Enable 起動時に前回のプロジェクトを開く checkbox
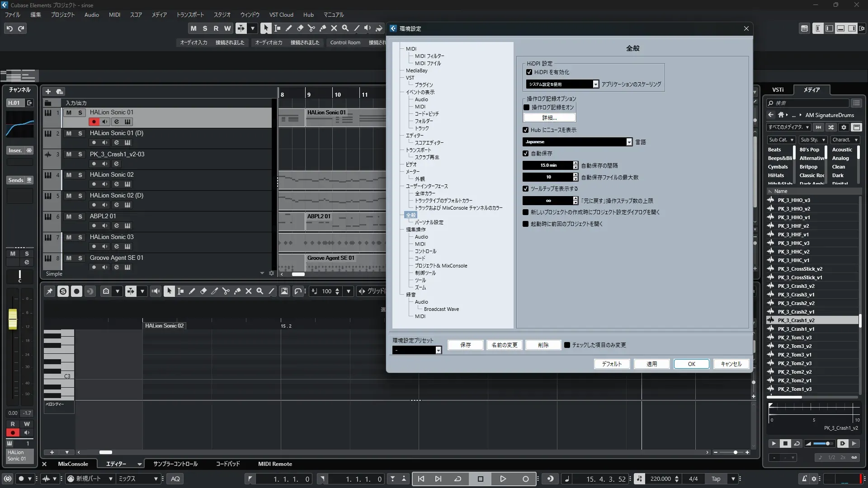 pos(525,224)
